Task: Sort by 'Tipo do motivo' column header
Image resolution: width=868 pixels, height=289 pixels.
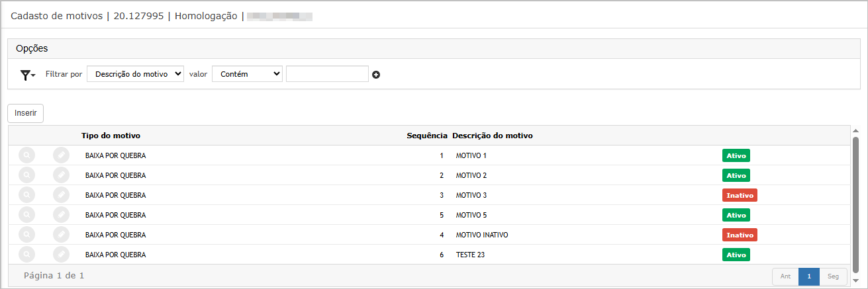Action: pyautogui.click(x=111, y=136)
